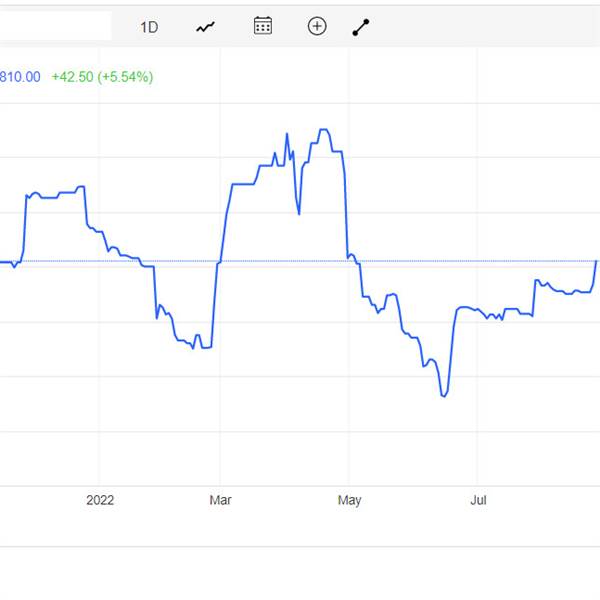This screenshot has width=600, height=600.
Task: Open the 1D interval selector
Action: 149,27
